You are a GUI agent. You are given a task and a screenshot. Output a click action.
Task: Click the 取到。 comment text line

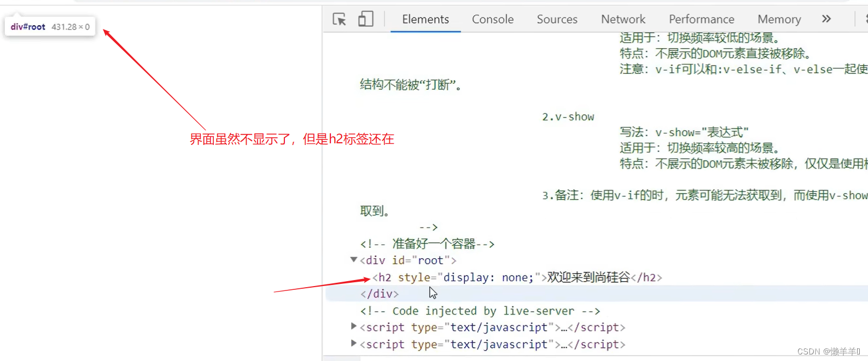375,211
